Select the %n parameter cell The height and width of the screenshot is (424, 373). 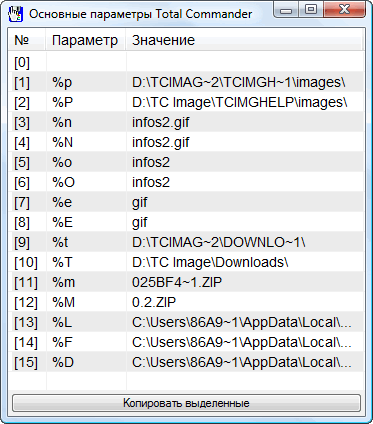62,122
